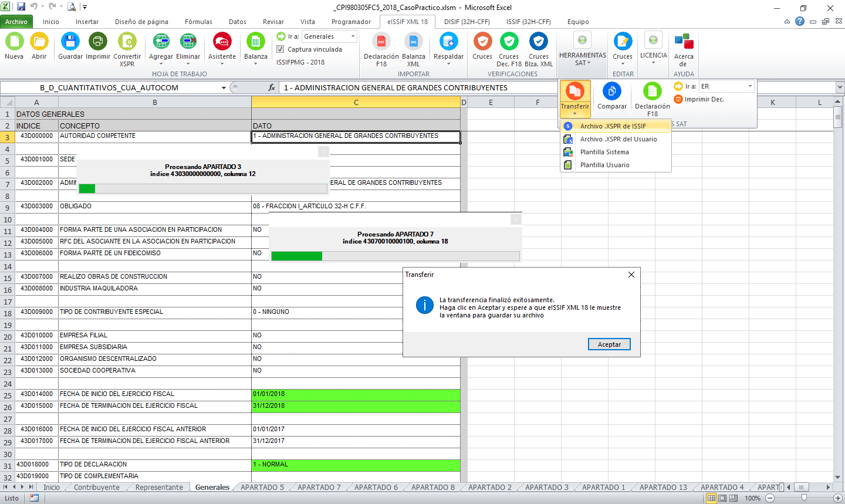The width and height of the screenshot is (845, 504).
Task: Click the Select All corner button
Action: point(8,102)
